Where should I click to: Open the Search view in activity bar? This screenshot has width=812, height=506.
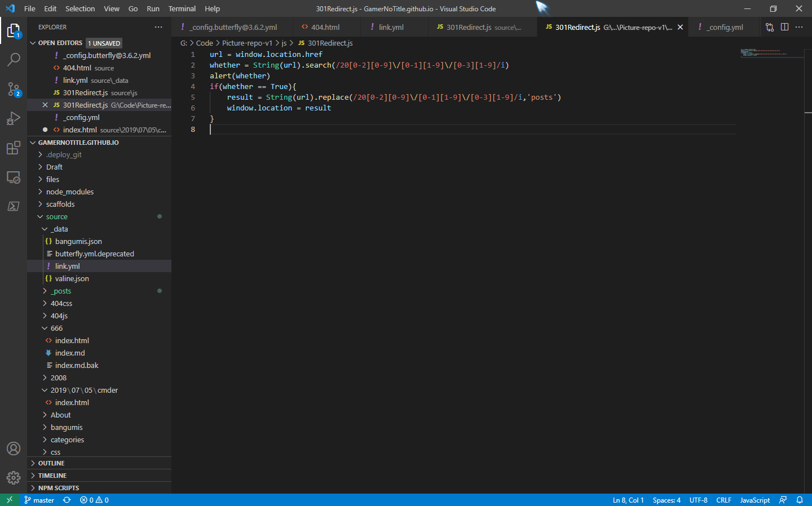[x=14, y=59]
